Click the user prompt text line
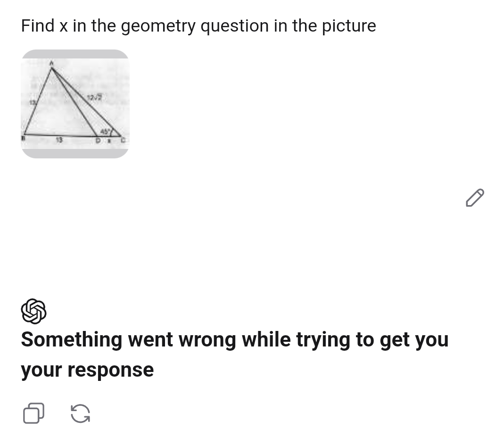The height and width of the screenshot is (429, 504). (x=198, y=26)
